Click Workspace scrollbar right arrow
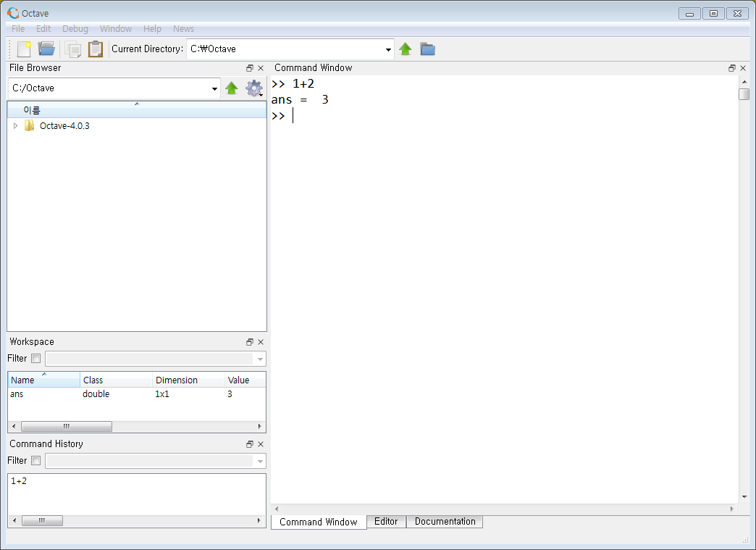 259,427
